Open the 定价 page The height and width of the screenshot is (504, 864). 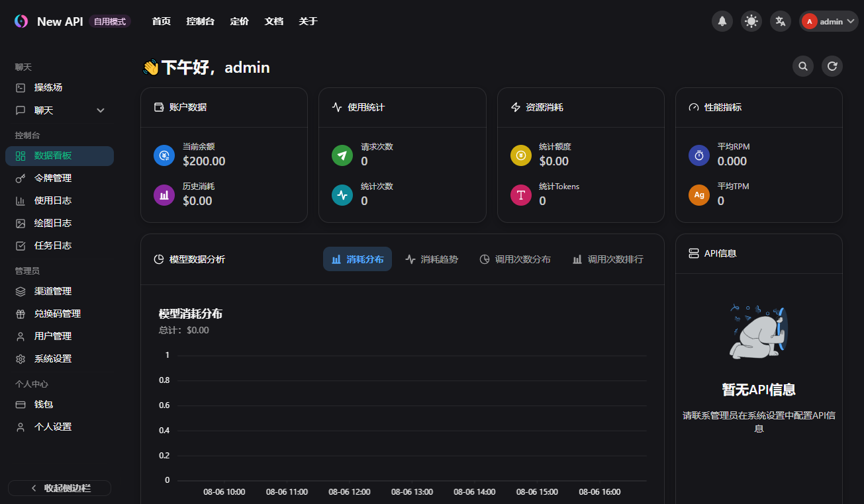[239, 21]
